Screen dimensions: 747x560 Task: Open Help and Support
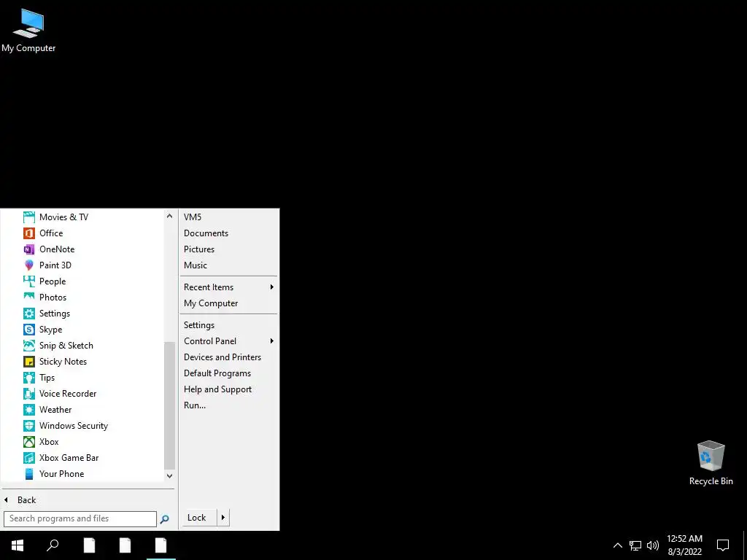pos(217,389)
